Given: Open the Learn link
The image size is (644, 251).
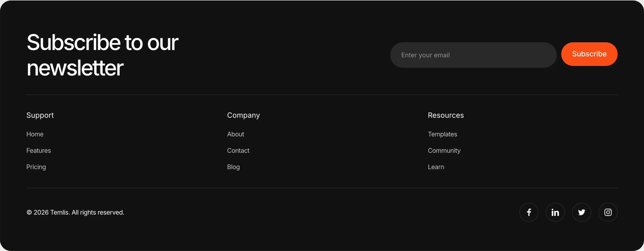Looking at the screenshot, I should point(436,167).
